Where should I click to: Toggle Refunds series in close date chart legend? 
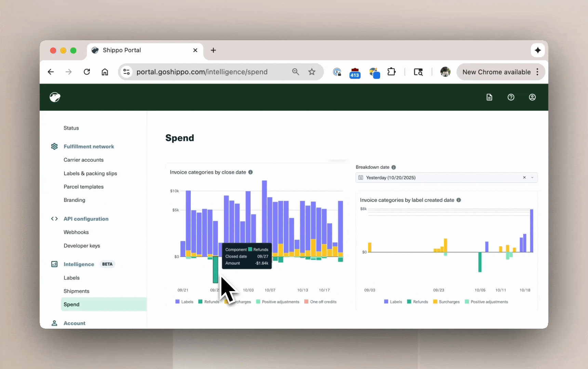click(209, 302)
